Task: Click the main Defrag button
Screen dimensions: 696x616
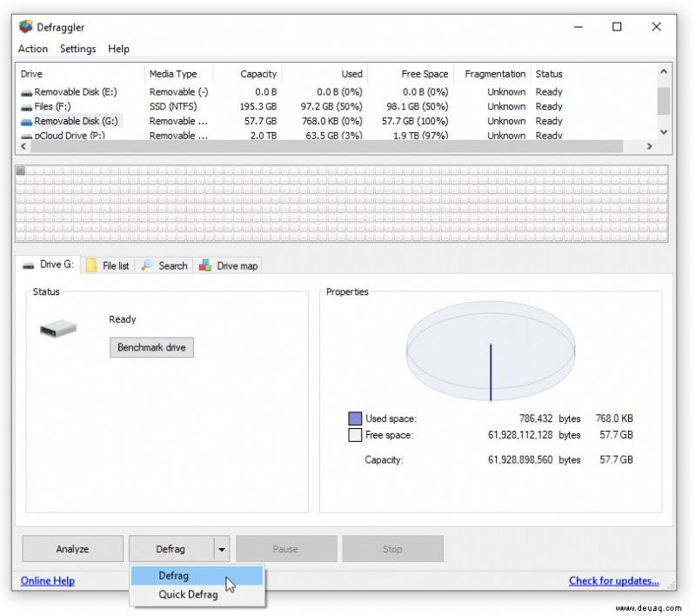Action: (x=171, y=549)
